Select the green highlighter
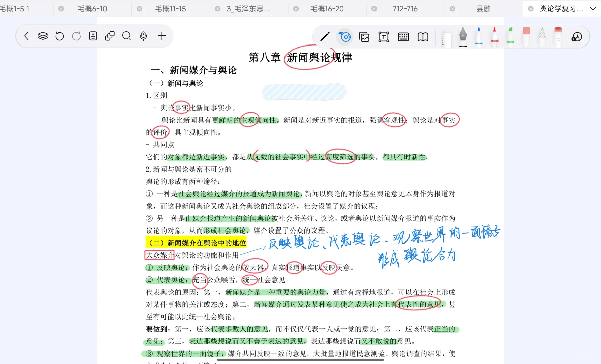601x364 pixels. [x=510, y=37]
